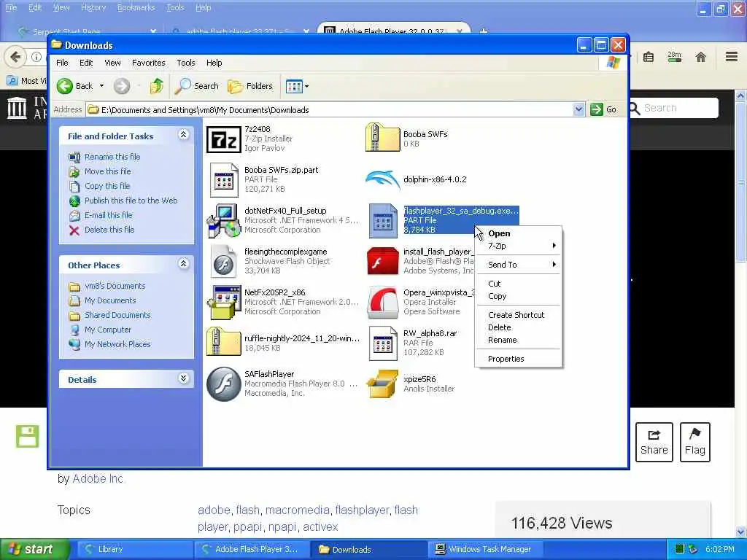Click the Forward arrow in Explorer toolbar

click(122, 86)
